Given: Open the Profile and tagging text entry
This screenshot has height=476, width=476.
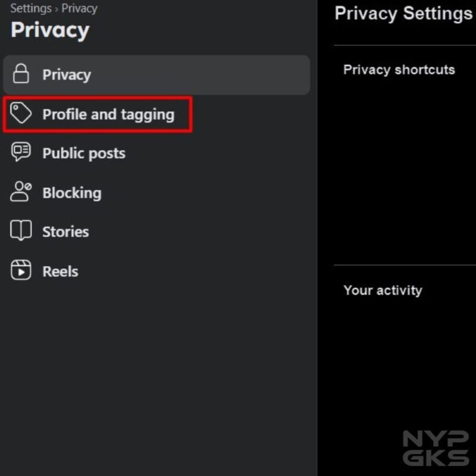Looking at the screenshot, I should (108, 114).
